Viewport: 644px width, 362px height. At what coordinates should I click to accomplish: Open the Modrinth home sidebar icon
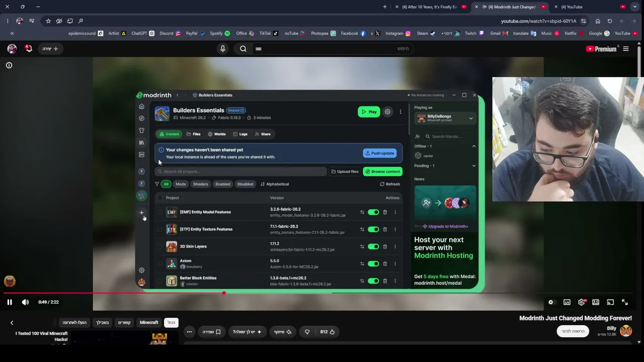pos(141,107)
